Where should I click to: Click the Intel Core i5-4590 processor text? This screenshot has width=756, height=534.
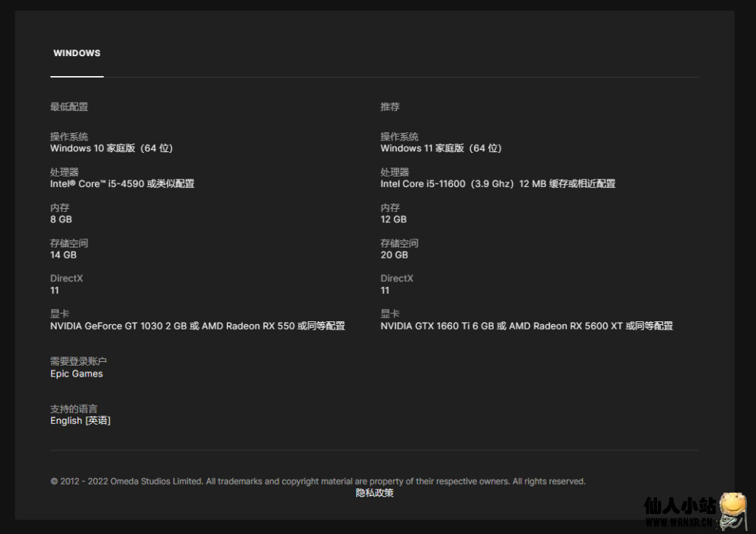[122, 183]
